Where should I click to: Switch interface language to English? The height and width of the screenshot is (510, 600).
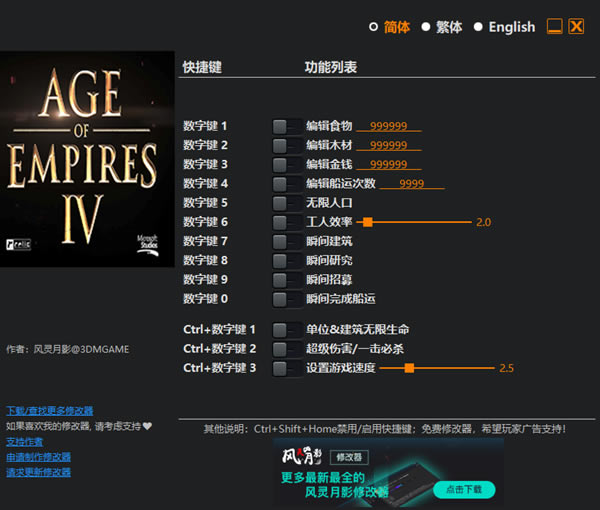tap(478, 27)
